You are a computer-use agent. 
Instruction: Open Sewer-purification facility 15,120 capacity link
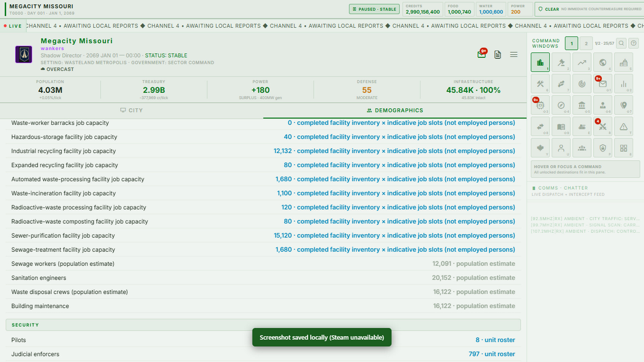(394, 235)
